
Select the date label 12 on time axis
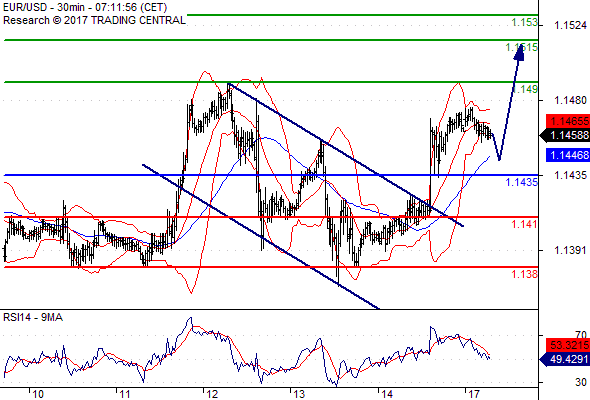pos(212,394)
